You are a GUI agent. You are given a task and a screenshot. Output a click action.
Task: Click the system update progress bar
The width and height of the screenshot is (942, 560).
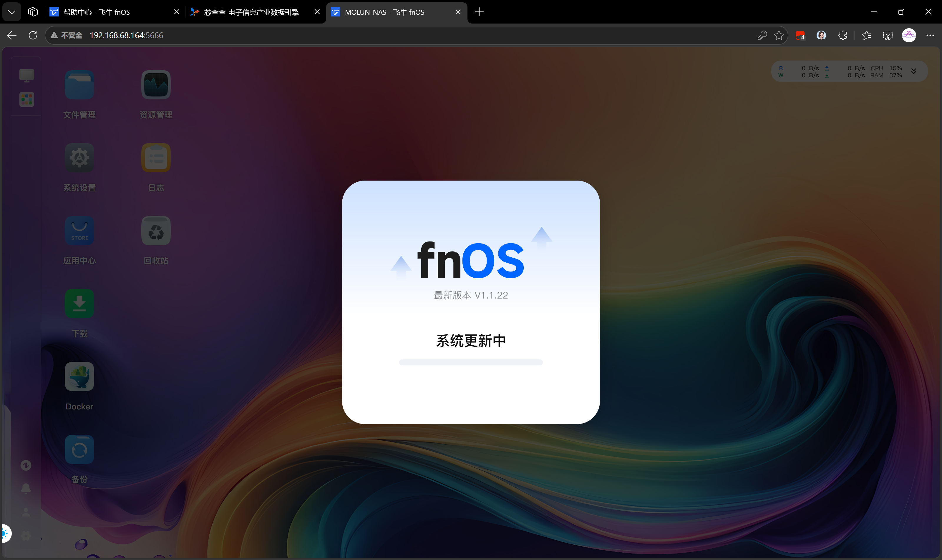click(471, 362)
